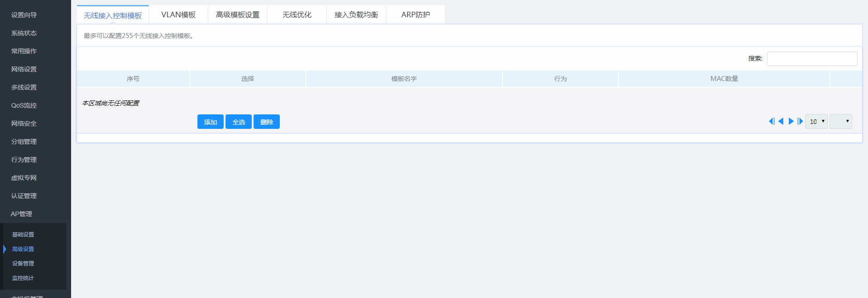Screen dimensions: 868x298
Task: Switch to the VLAN模板 tab
Action: (x=178, y=15)
